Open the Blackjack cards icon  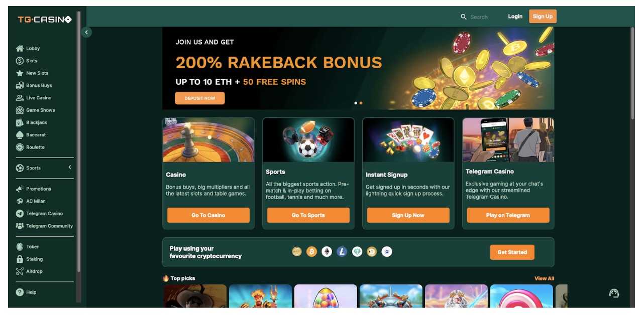(x=20, y=122)
